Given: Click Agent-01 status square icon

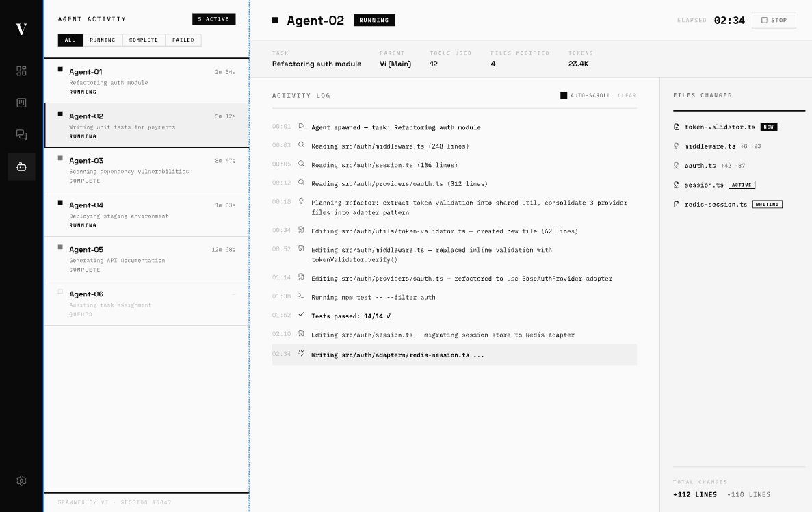Looking at the screenshot, I should 60,69.
